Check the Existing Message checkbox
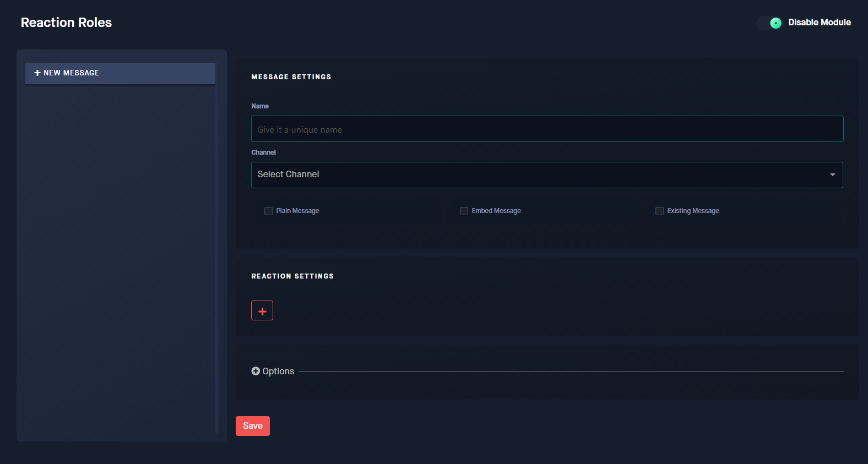Screen dimensions: 868x464 click(659, 211)
